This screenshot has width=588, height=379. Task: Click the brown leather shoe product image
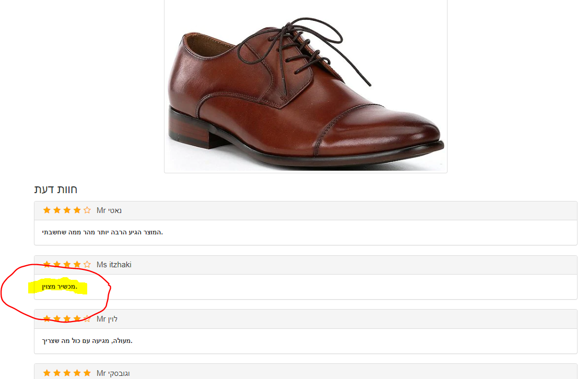[x=305, y=86]
